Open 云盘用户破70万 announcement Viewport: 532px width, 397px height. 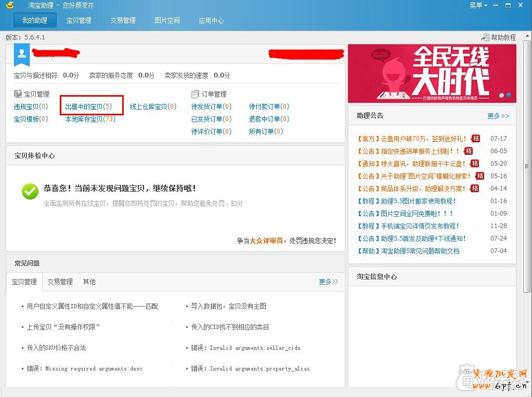pos(412,139)
